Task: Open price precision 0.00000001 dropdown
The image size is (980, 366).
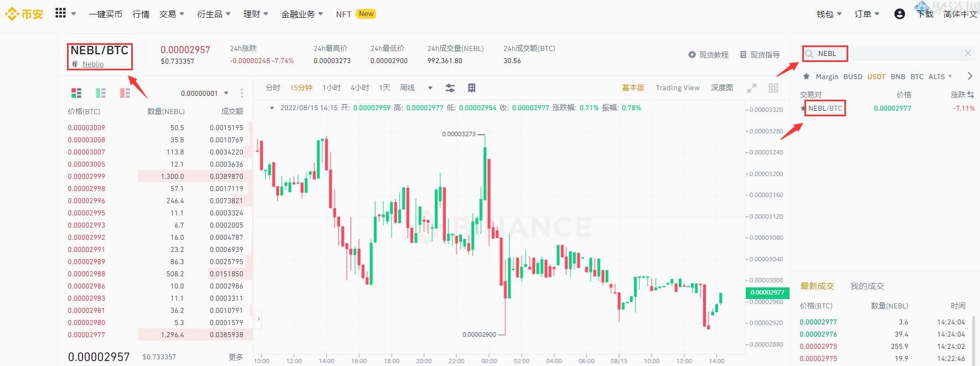Action: pos(204,93)
